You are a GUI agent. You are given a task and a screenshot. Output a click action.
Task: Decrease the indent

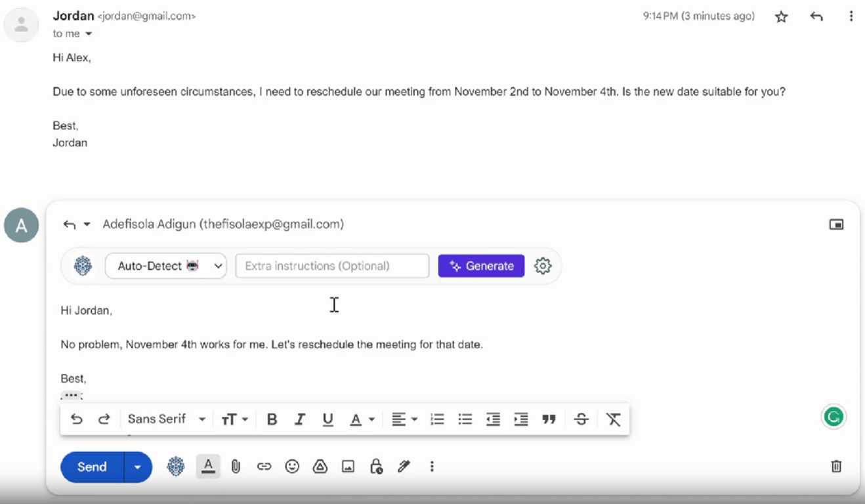click(493, 419)
